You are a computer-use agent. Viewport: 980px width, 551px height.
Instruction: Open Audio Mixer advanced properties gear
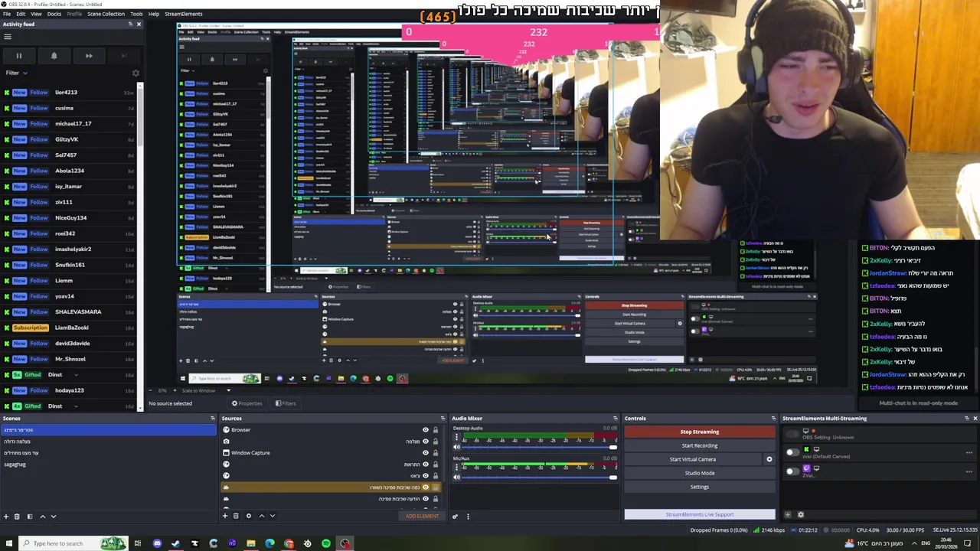tap(455, 517)
